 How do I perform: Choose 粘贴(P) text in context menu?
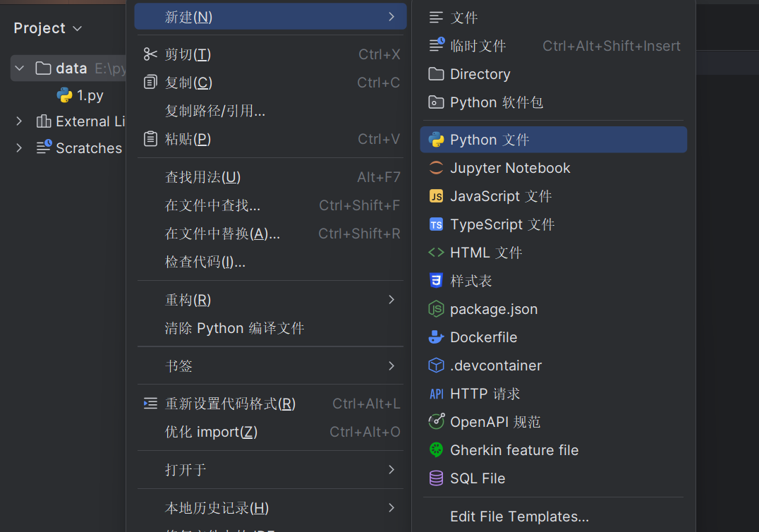click(188, 139)
